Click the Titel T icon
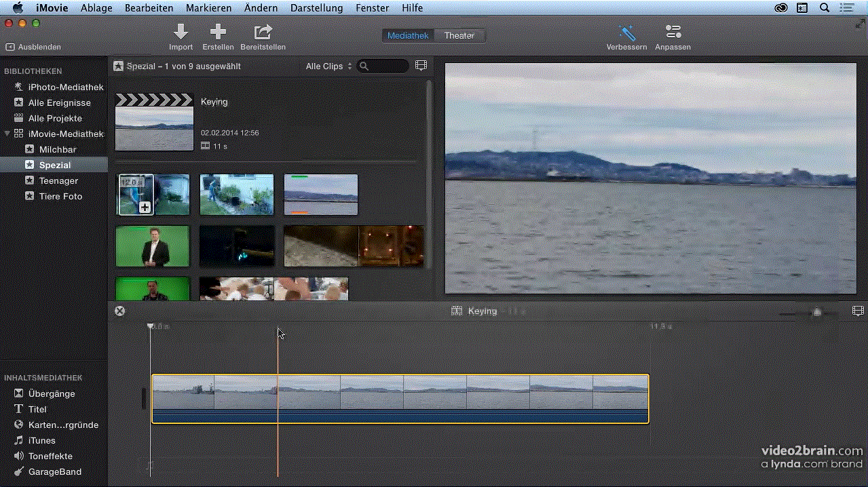 [x=19, y=409]
